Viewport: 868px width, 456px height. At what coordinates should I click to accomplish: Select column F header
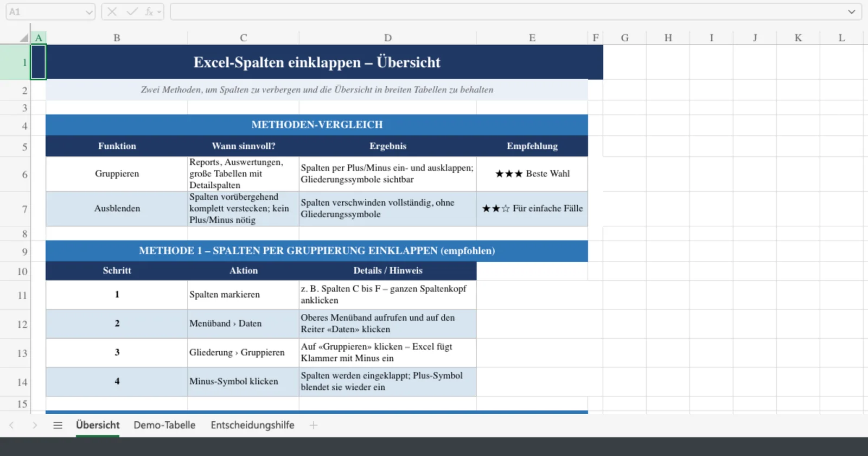point(596,37)
